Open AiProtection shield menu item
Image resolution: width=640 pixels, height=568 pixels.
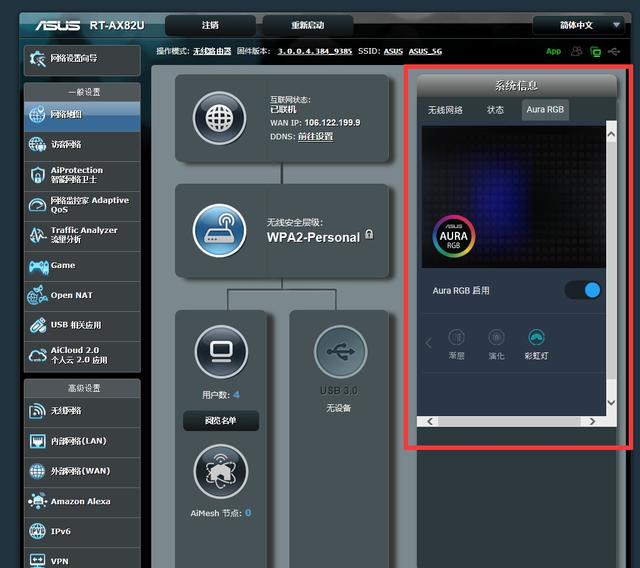pyautogui.click(x=82, y=176)
